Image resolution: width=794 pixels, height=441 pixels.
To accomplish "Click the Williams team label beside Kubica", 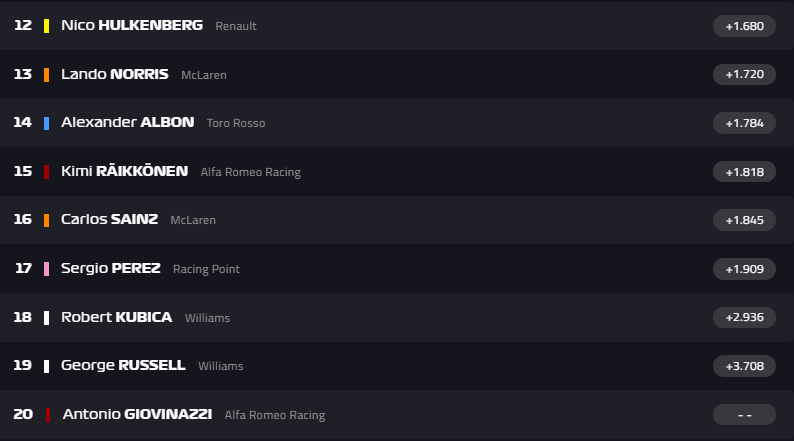I will pos(207,318).
